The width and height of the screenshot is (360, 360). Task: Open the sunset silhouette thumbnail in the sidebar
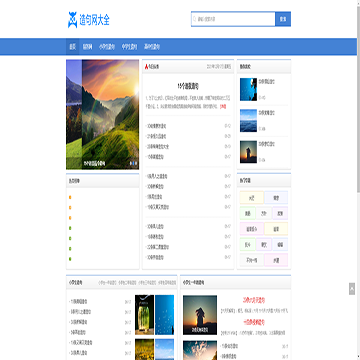[x=248, y=152]
